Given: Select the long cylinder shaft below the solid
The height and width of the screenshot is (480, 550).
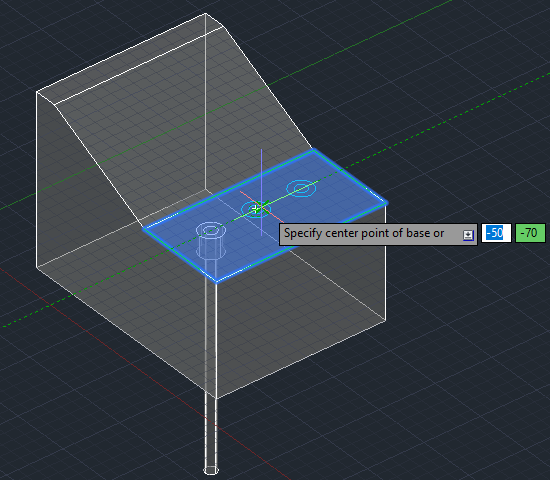Looking at the screenshot, I should tap(211, 432).
